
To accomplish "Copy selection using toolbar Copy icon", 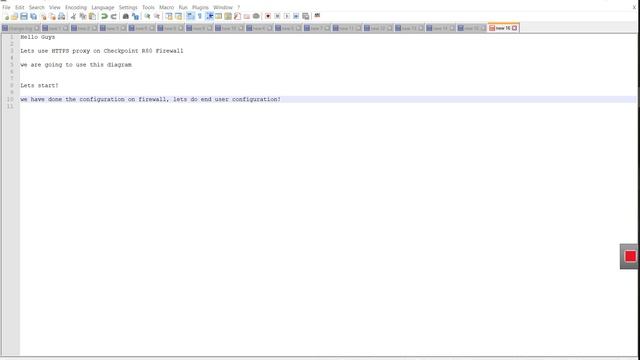I will tap(83, 16).
